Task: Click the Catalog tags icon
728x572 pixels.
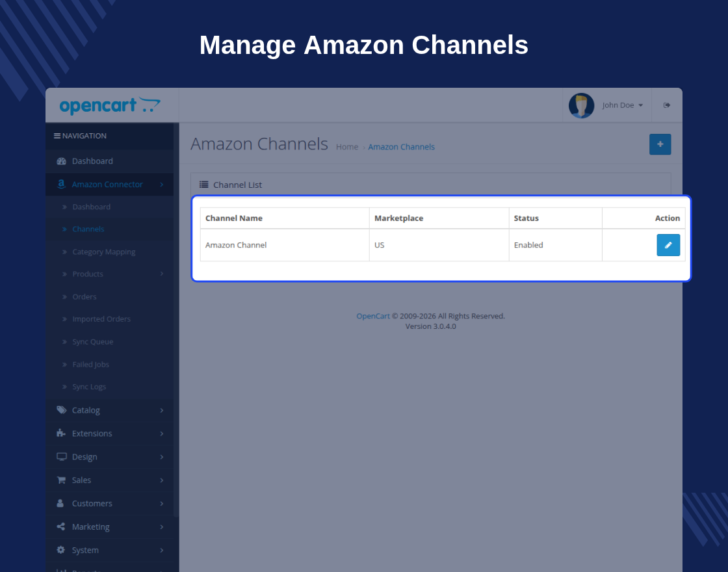Action: [x=61, y=410]
